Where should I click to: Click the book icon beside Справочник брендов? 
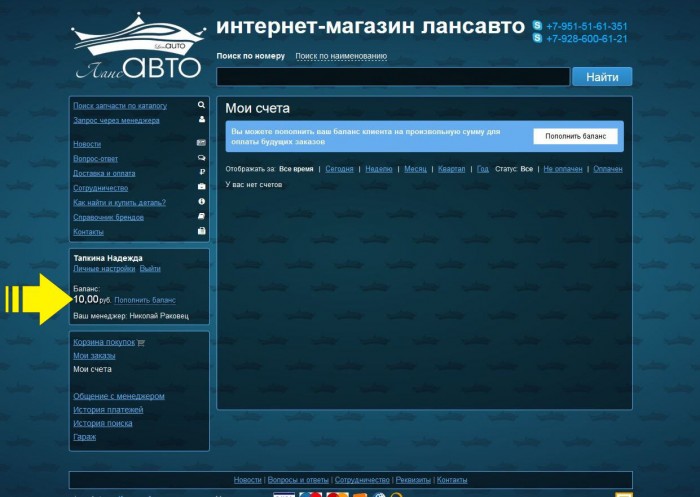coord(201,216)
